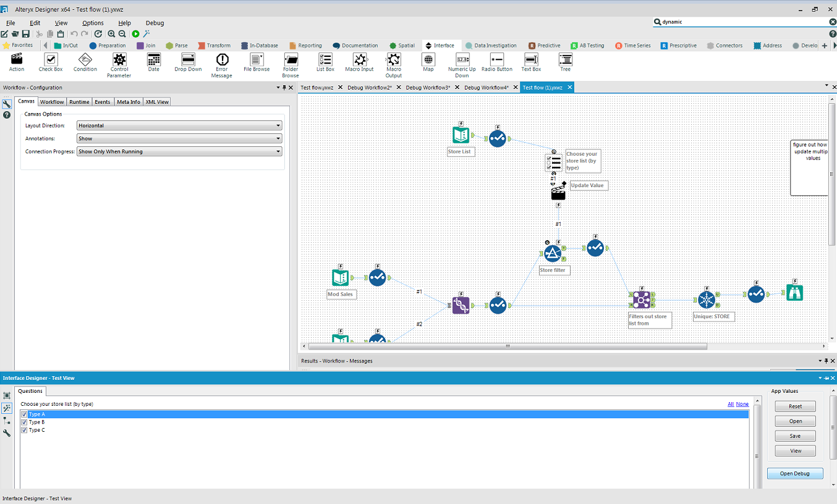Image resolution: width=837 pixels, height=504 pixels.
Task: Click the None link to deselect all
Action: click(x=742, y=404)
